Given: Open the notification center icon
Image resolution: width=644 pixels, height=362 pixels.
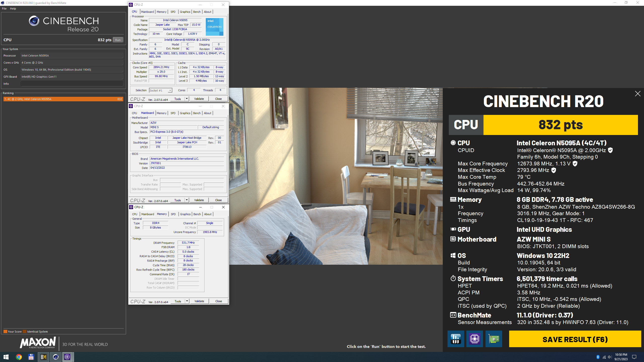Looking at the screenshot, I should point(634,357).
